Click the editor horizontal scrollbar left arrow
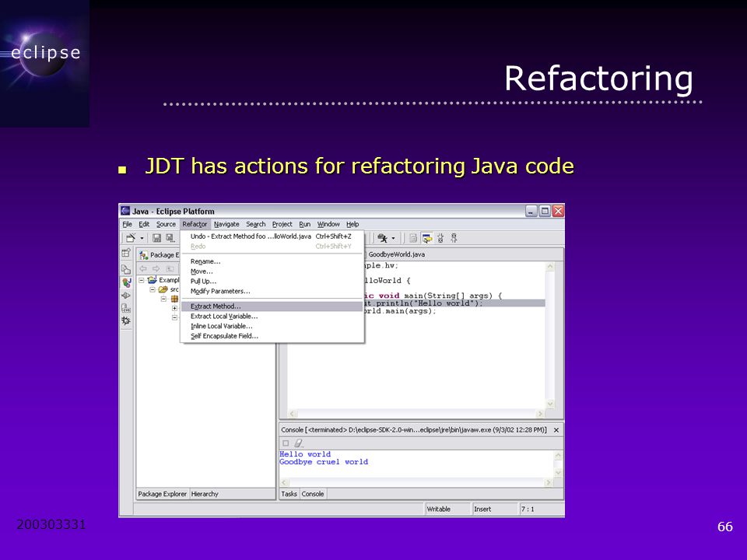Viewport: 747px width, 560px height. [293, 414]
